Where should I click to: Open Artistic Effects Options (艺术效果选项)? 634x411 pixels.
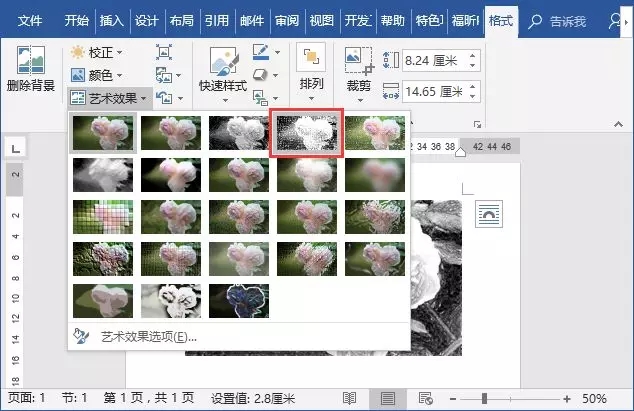(239, 337)
